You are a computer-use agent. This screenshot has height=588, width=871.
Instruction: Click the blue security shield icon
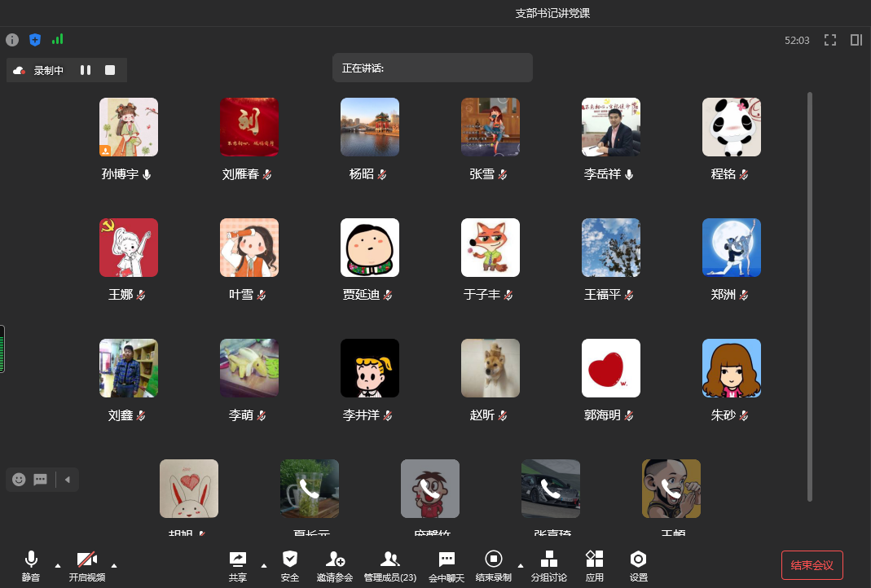35,40
